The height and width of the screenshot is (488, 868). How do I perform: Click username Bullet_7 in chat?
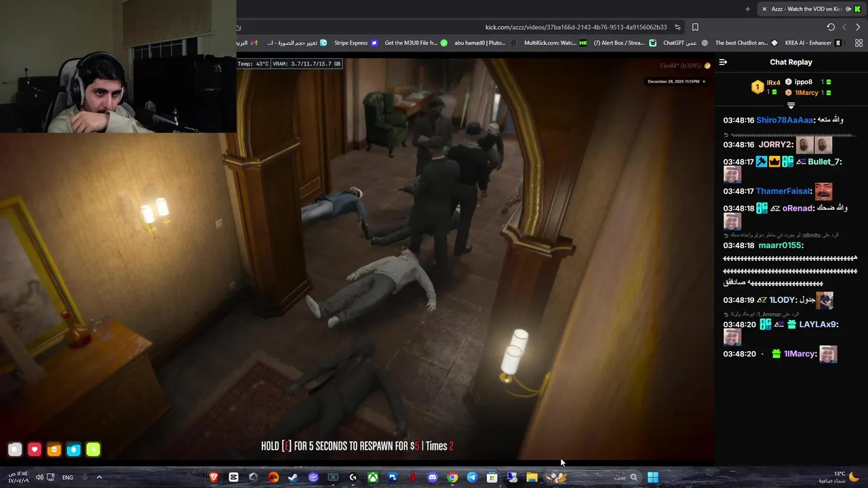click(x=825, y=162)
